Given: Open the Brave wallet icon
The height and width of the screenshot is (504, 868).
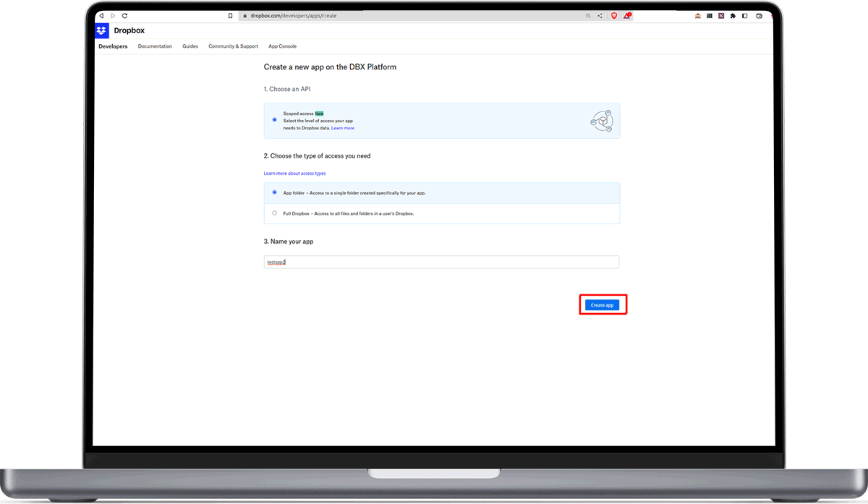Looking at the screenshot, I should pos(759,15).
